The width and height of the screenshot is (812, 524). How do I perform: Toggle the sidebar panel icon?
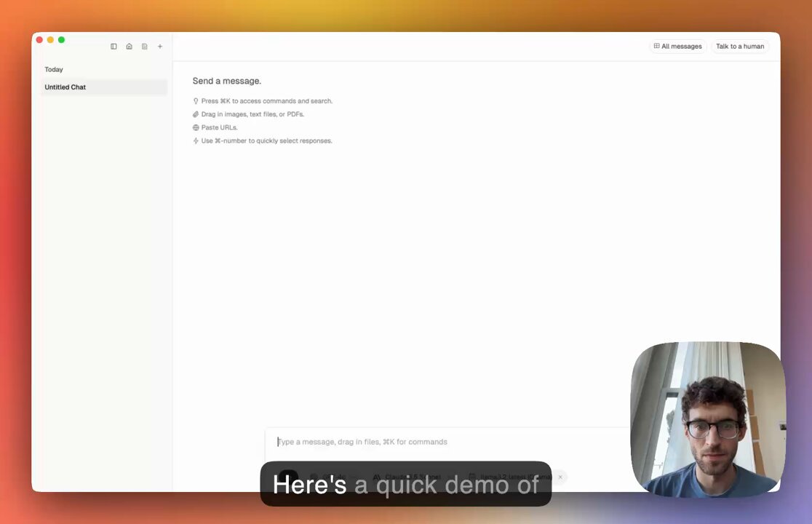coord(114,47)
